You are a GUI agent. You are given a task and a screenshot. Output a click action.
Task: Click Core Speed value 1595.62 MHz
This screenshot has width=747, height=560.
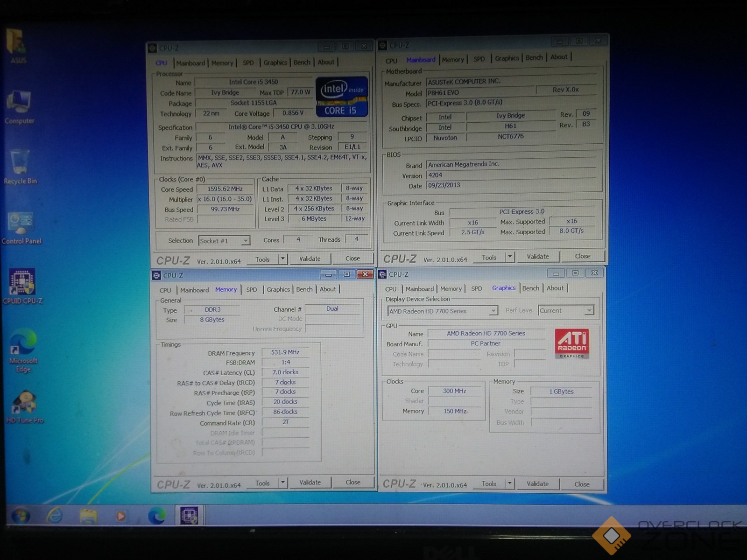click(x=225, y=189)
